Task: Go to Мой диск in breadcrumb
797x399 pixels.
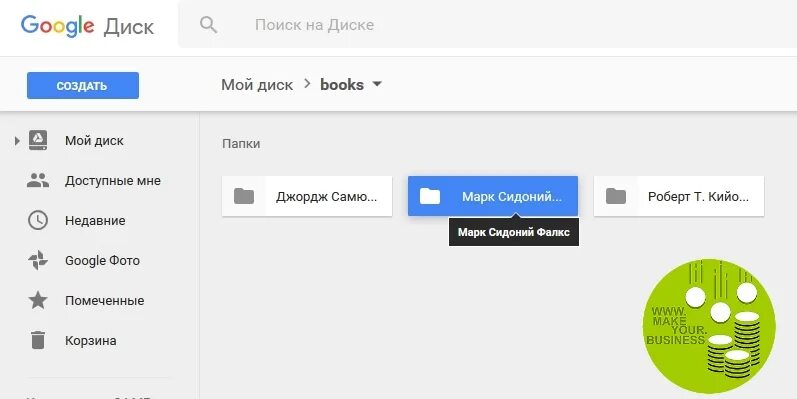Action: 257,84
